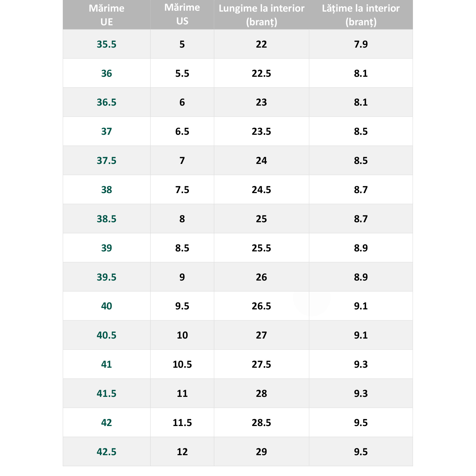Screen dimensions: 476x476
Task: Select insole width 7.9 cell
Action: pos(361,44)
